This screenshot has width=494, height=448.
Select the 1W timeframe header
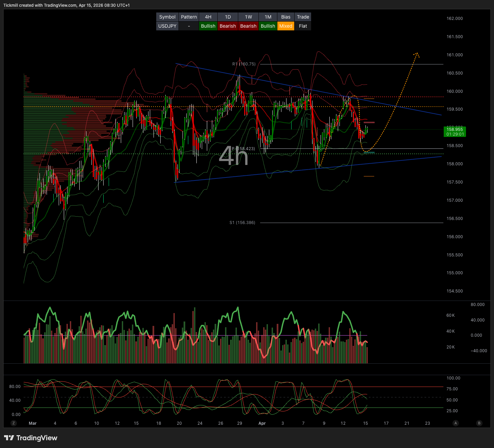coord(248,17)
